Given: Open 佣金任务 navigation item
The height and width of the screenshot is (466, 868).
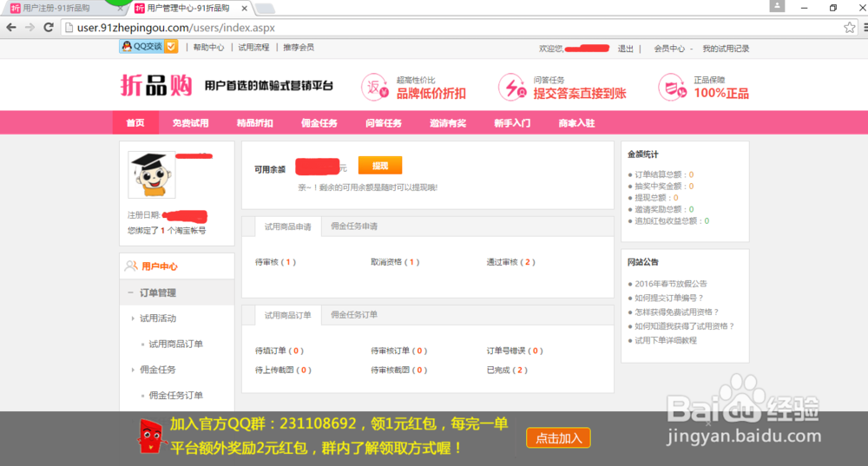Looking at the screenshot, I should (x=319, y=123).
